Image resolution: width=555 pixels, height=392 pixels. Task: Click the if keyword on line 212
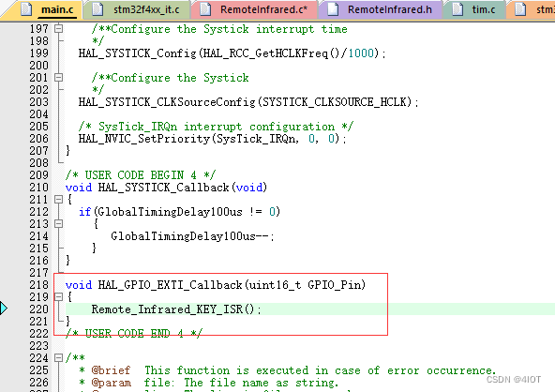click(84, 212)
